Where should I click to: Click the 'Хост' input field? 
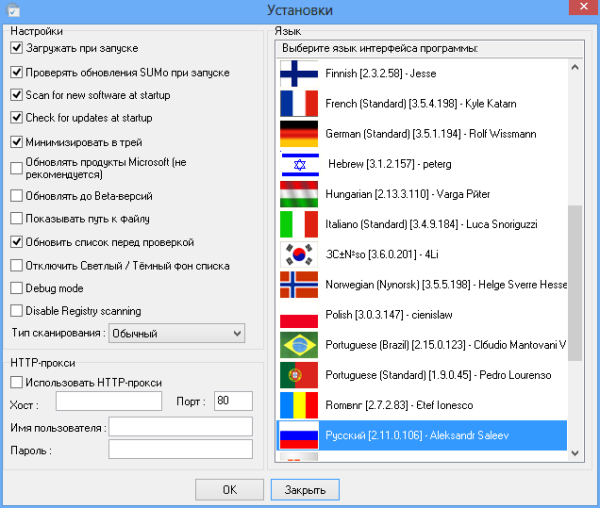(x=109, y=401)
